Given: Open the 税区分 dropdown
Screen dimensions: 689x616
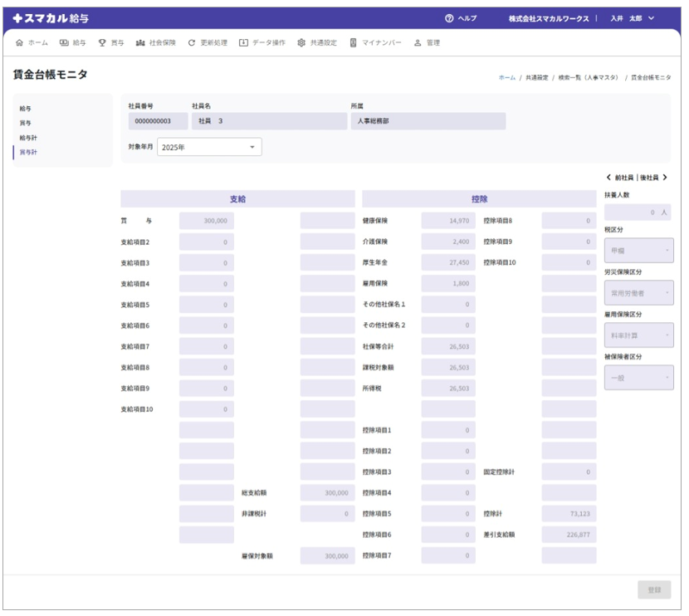Looking at the screenshot, I should 638,250.
